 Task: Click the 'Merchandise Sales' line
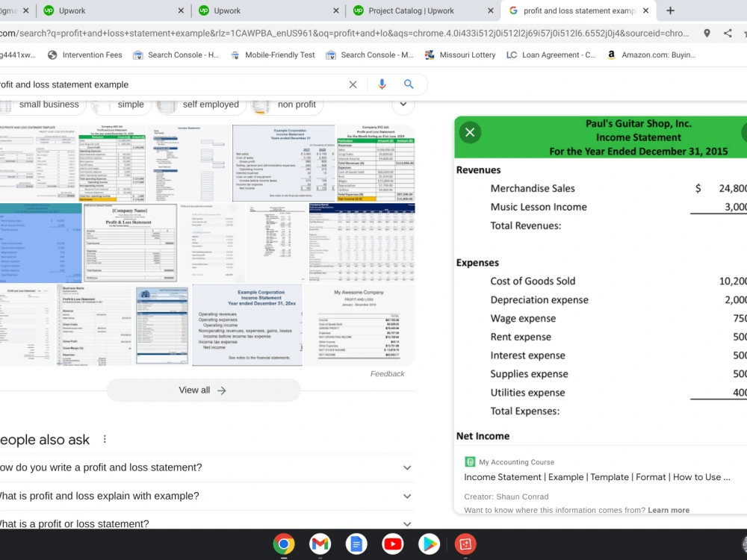pyautogui.click(x=533, y=188)
